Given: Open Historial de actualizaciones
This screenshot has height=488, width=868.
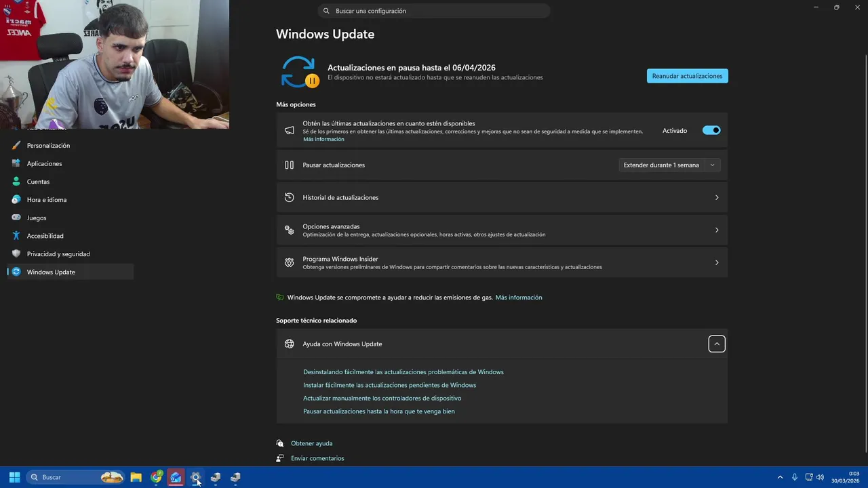Looking at the screenshot, I should pos(502,197).
